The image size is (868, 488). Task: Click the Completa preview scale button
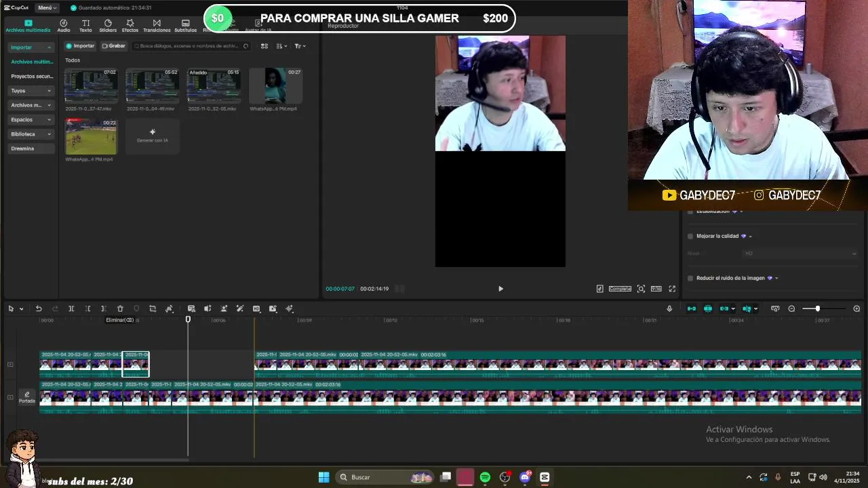pos(620,289)
